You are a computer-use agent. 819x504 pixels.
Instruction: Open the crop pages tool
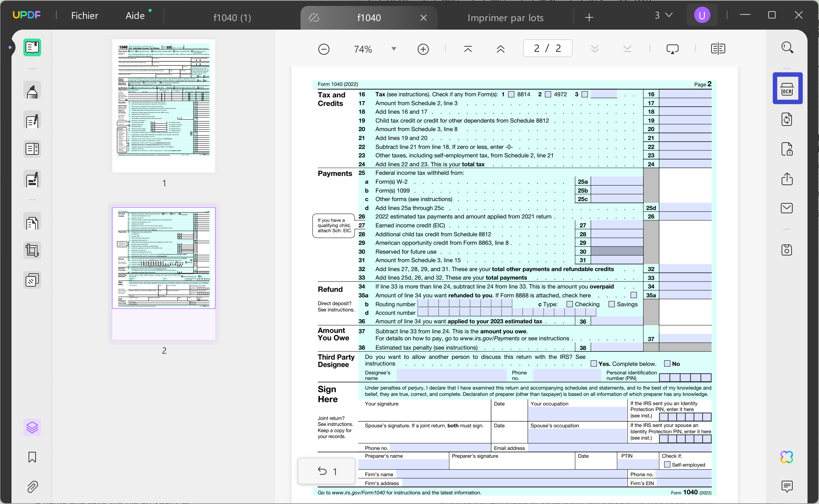pyautogui.click(x=32, y=250)
